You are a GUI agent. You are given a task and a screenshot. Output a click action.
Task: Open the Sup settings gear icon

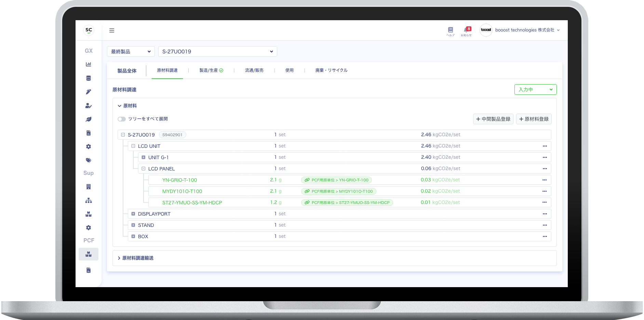[89, 228]
